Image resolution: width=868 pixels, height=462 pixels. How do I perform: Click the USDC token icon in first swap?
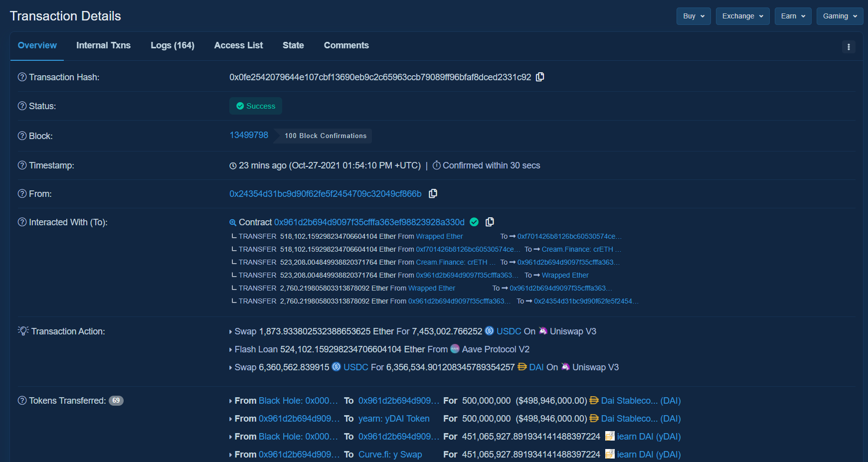[490, 331]
